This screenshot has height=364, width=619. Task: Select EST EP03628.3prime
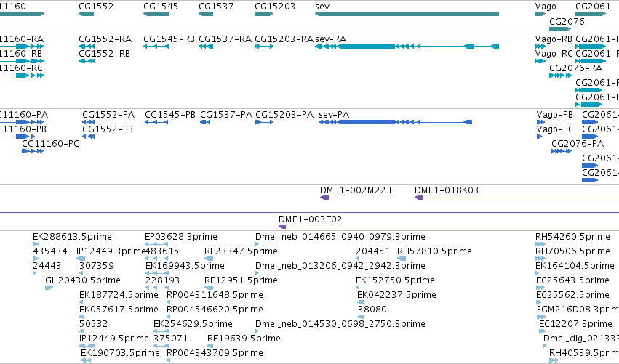click(156, 244)
